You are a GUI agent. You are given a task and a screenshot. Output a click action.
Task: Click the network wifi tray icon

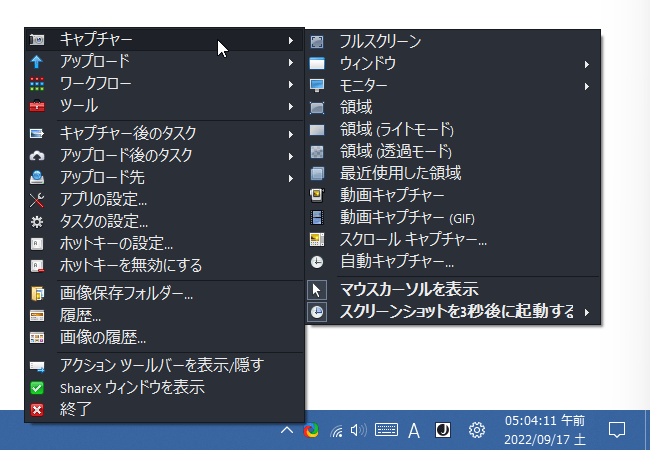[337, 431]
